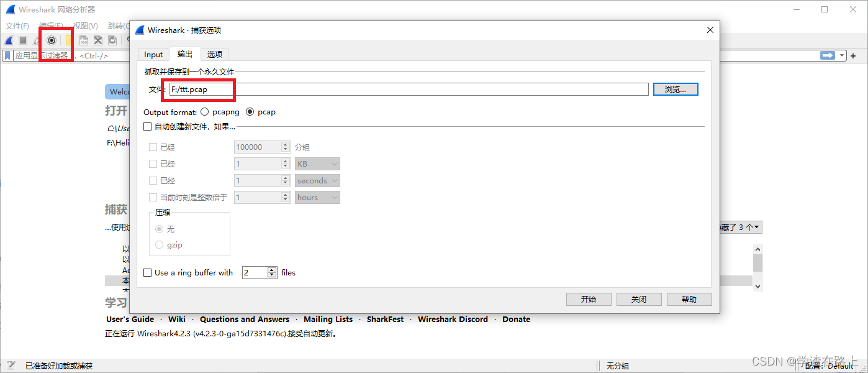Click the spinbox beside hours unit
The image size is (868, 373).
click(262, 198)
